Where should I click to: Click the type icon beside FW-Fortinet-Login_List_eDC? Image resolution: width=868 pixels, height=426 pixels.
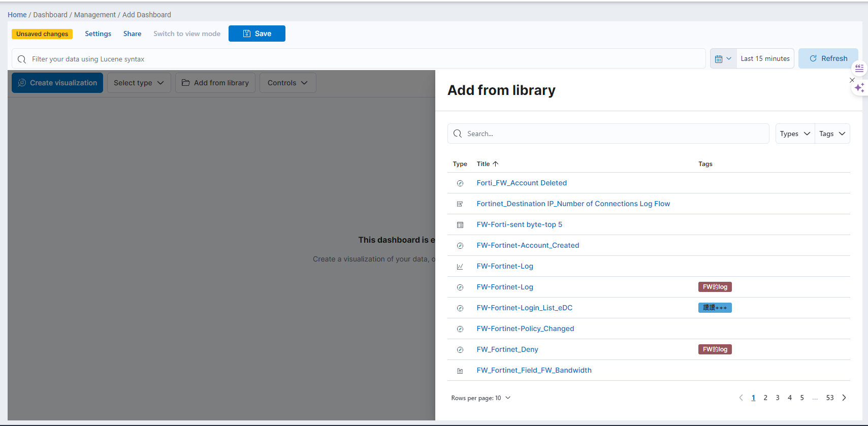pos(460,308)
